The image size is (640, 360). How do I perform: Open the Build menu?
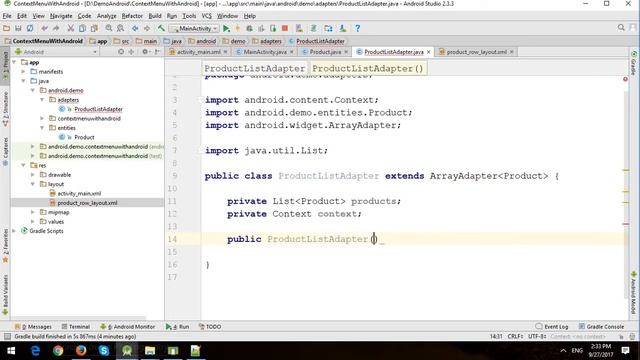coord(155,16)
